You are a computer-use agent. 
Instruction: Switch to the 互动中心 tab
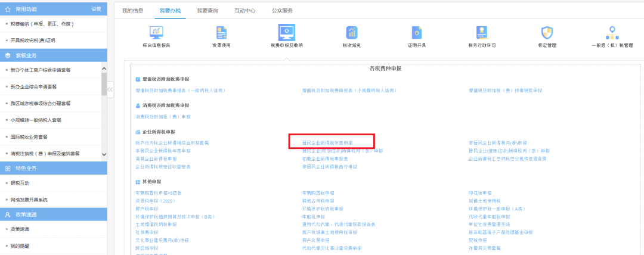pyautogui.click(x=245, y=11)
